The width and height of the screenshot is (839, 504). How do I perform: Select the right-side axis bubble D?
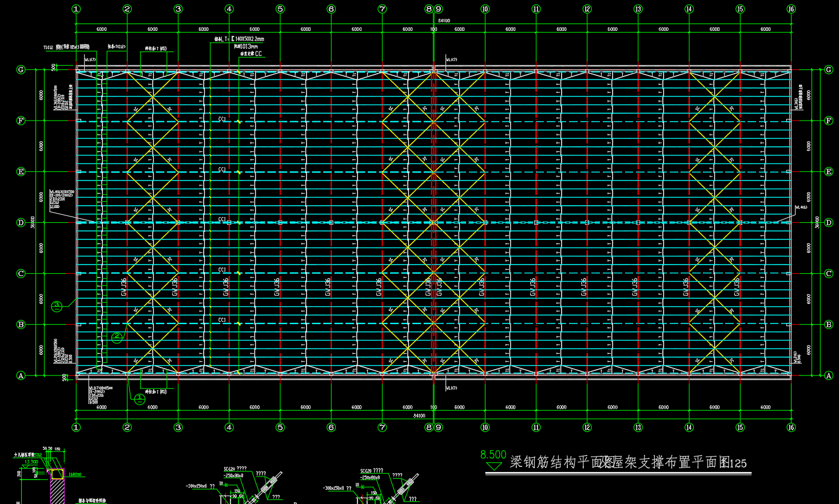click(829, 223)
